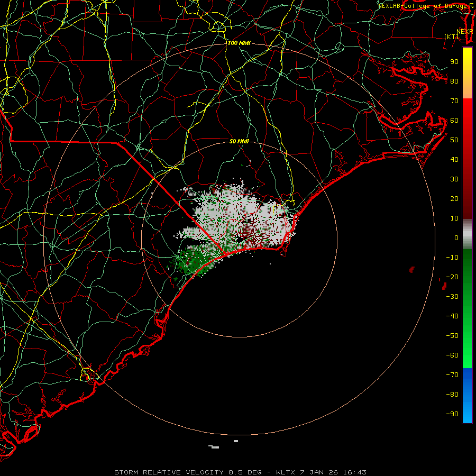Click the KLTX radar site identifier
Viewport: 476px width, 476px height.
tap(286, 472)
